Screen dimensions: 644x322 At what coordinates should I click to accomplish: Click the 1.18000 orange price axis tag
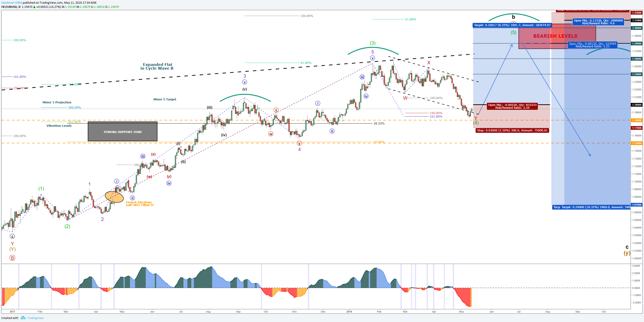(x=637, y=120)
